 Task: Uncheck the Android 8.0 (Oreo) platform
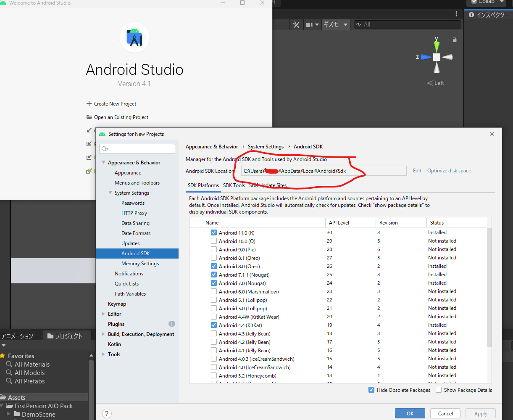coord(214,266)
